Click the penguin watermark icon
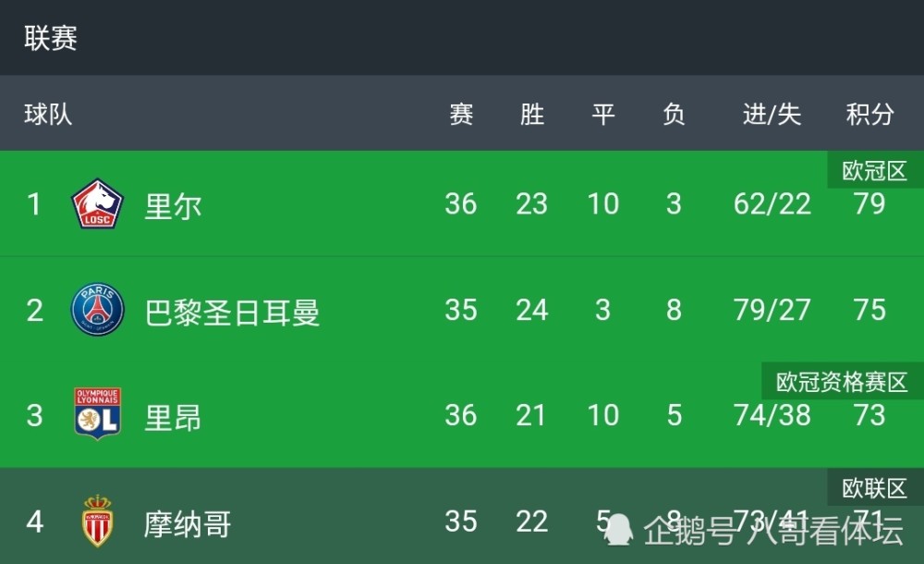Image resolution: width=924 pixels, height=564 pixels. click(618, 529)
